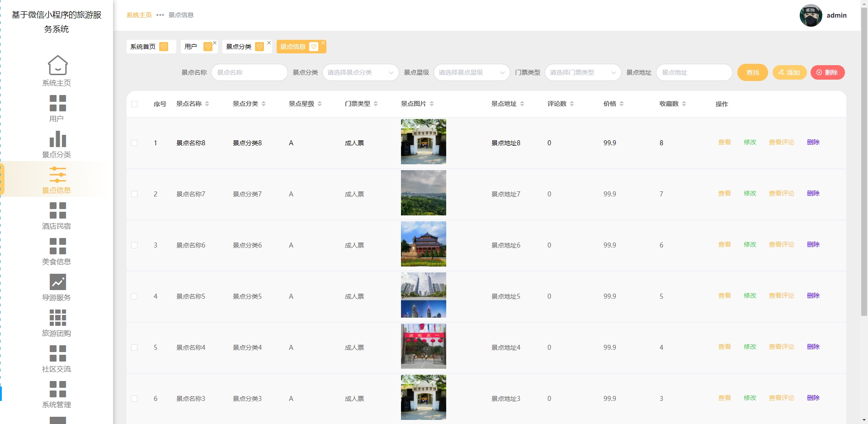The width and height of the screenshot is (868, 424).
Task: Close the 景点分类 tab
Action: [269, 43]
